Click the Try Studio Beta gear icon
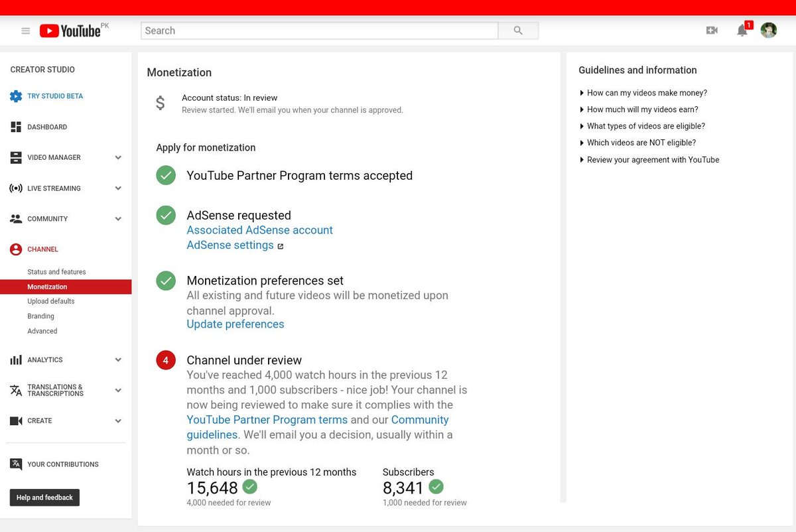This screenshot has height=532, width=796. click(x=16, y=96)
